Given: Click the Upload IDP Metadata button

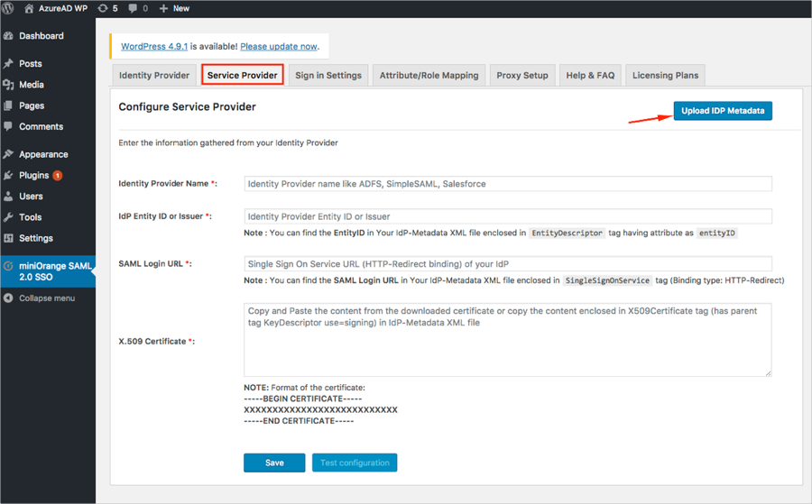Looking at the screenshot, I should (x=722, y=111).
